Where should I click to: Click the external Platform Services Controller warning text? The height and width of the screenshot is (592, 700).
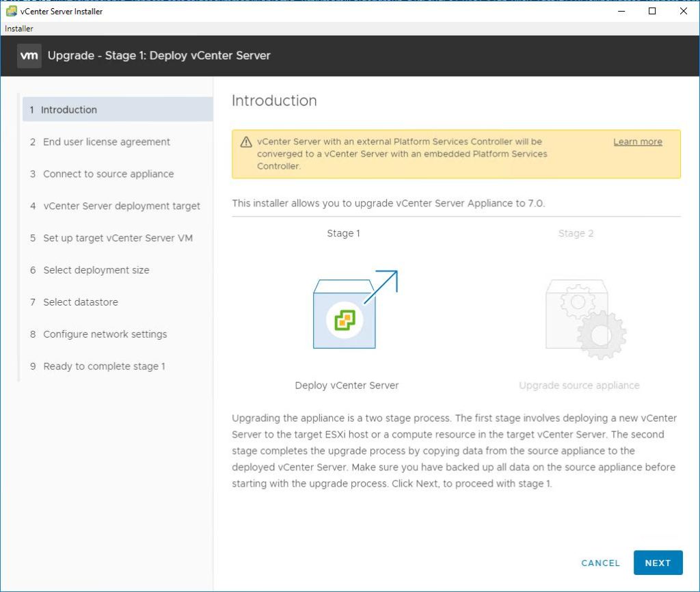[402, 154]
